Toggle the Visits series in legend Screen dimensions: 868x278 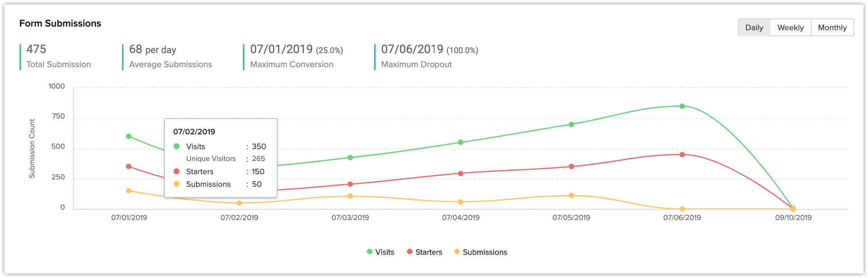(381, 252)
